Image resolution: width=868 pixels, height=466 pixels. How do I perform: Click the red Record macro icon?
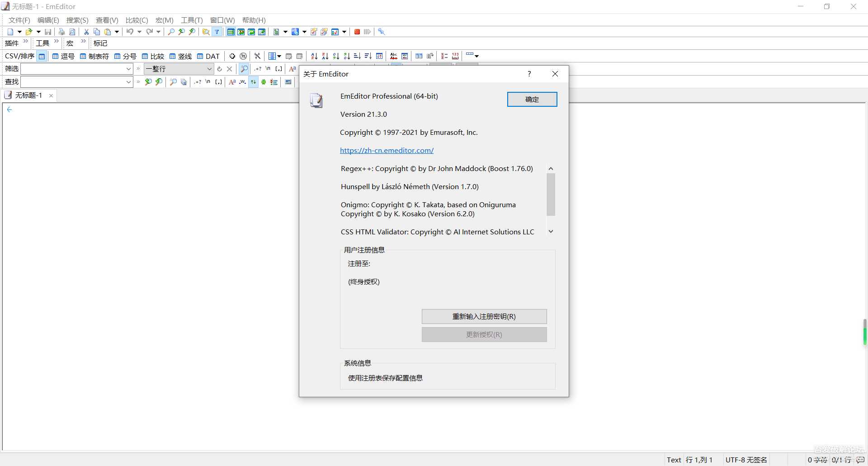tap(357, 32)
